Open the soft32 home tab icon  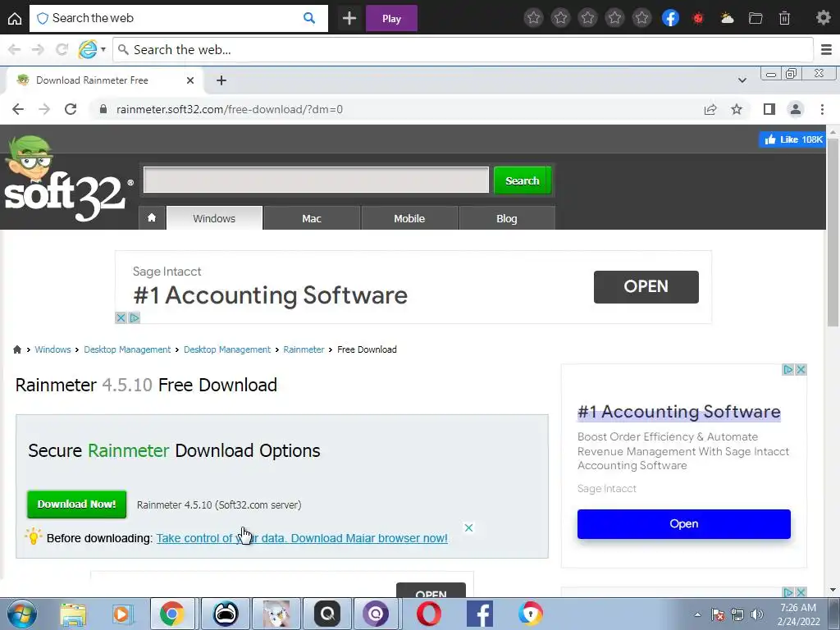pyautogui.click(x=152, y=218)
